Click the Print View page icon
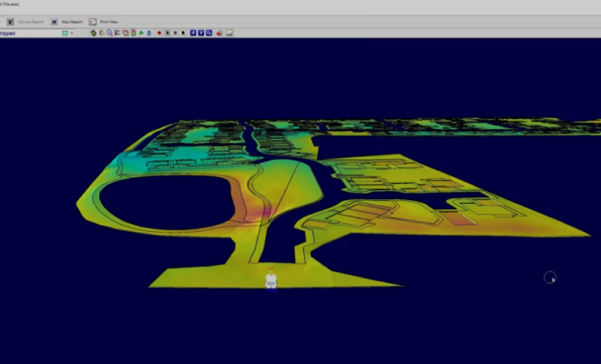 click(x=92, y=22)
